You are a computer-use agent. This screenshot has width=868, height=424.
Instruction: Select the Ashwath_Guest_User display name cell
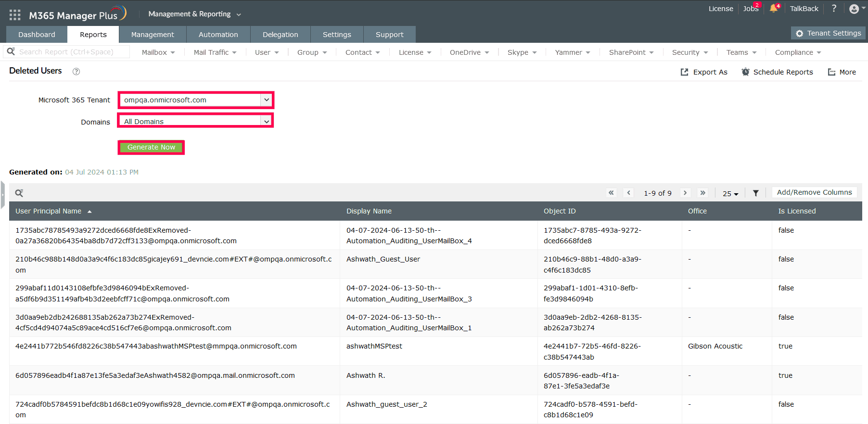(x=383, y=259)
